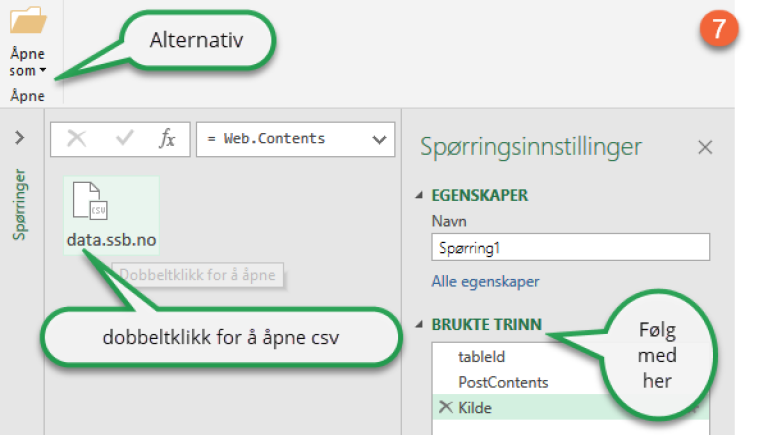Screen dimensions: 768x435
Task: Click the fx function icon
Action: click(x=167, y=139)
